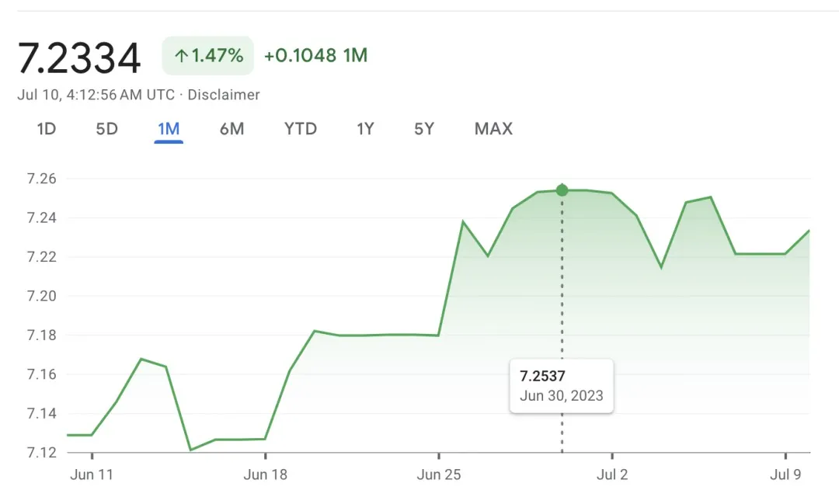Open the Disclaimer link
Image resolution: width=839 pixels, height=504 pixels.
click(x=224, y=95)
